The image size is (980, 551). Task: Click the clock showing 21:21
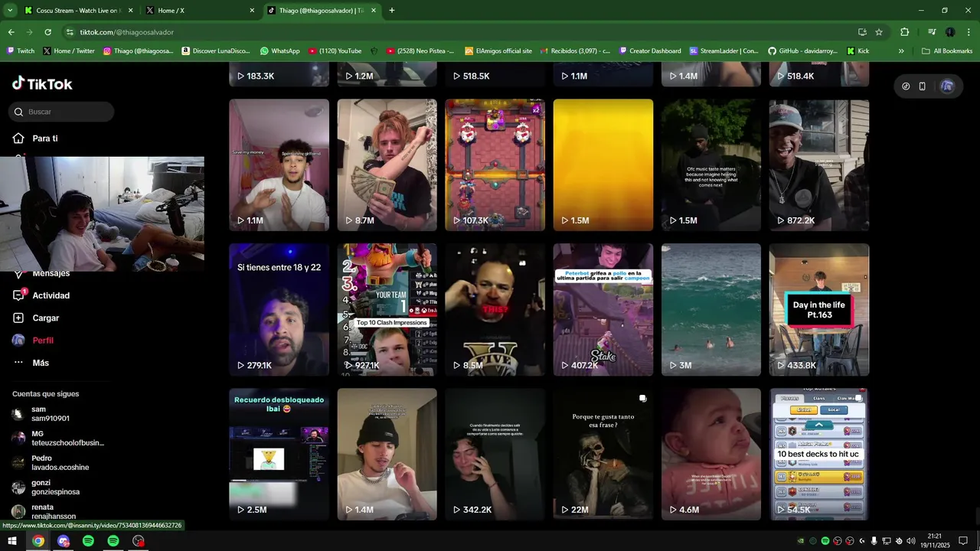pyautogui.click(x=934, y=541)
